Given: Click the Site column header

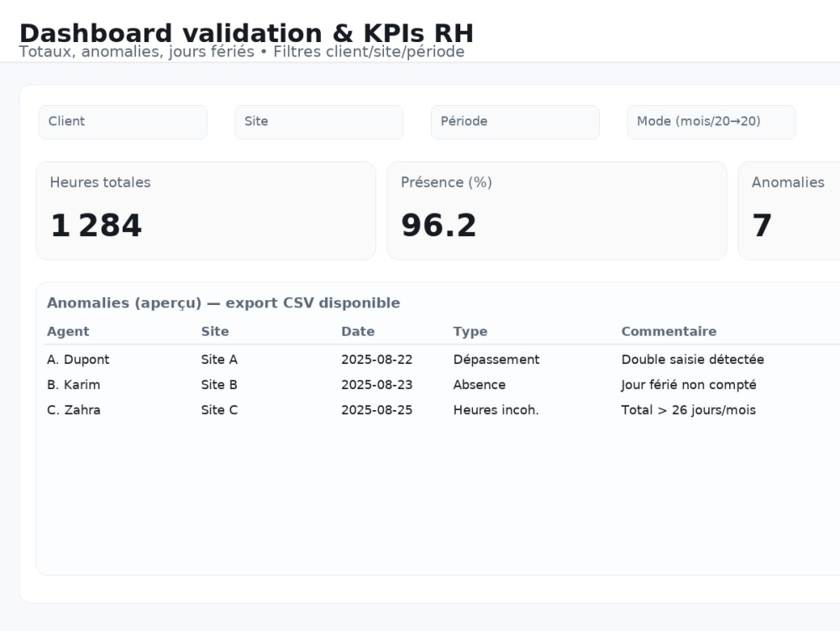Looking at the screenshot, I should coord(215,332).
